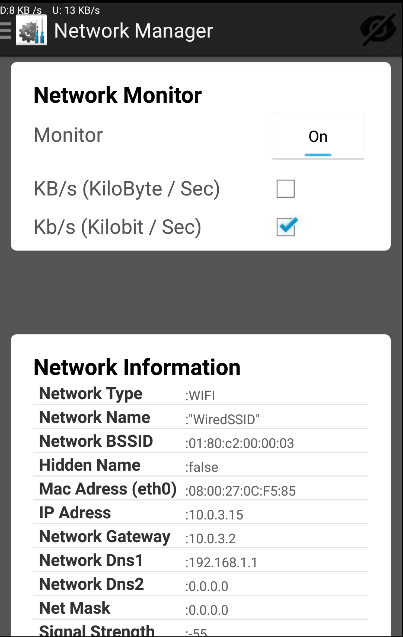The width and height of the screenshot is (403, 637).
Task: Select the Network Dns1 192.168.1.1 value
Action: click(x=221, y=563)
